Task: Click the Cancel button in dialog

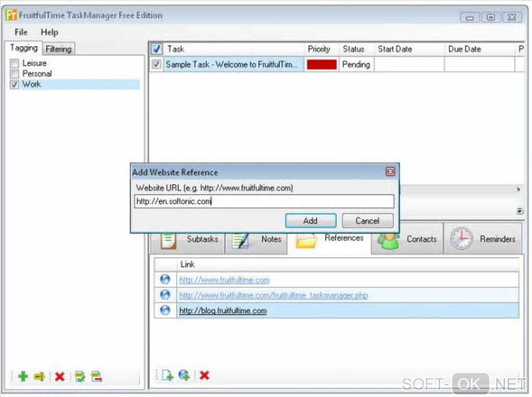Action: tap(368, 221)
